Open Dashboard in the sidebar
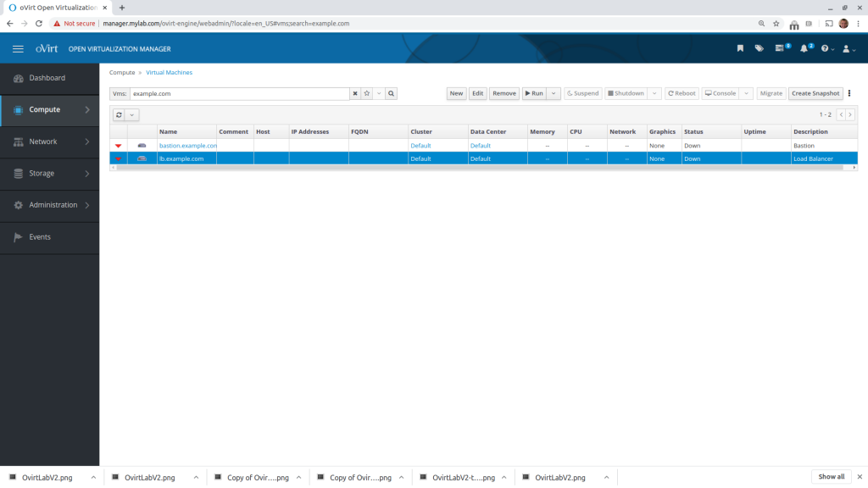Screen dimensions: 868x488 pyautogui.click(x=49, y=78)
